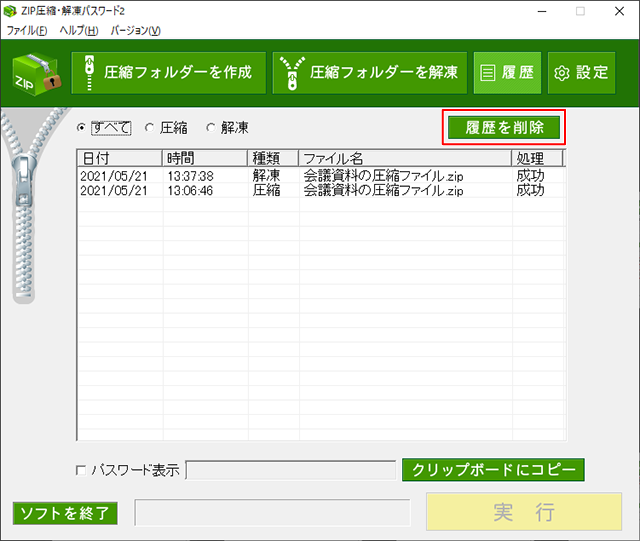Screen dimensions: 640x541
Task: Select the 13:37:38 history row date
Action: pos(113,176)
